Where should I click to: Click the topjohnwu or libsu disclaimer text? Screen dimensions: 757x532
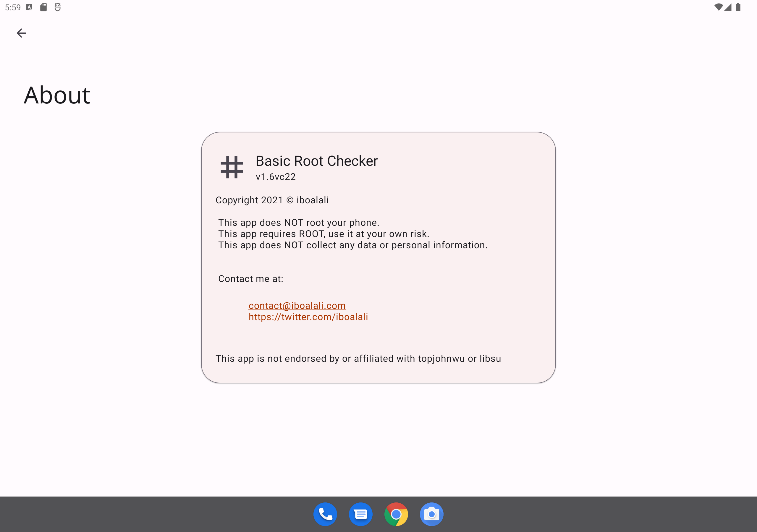tap(358, 359)
